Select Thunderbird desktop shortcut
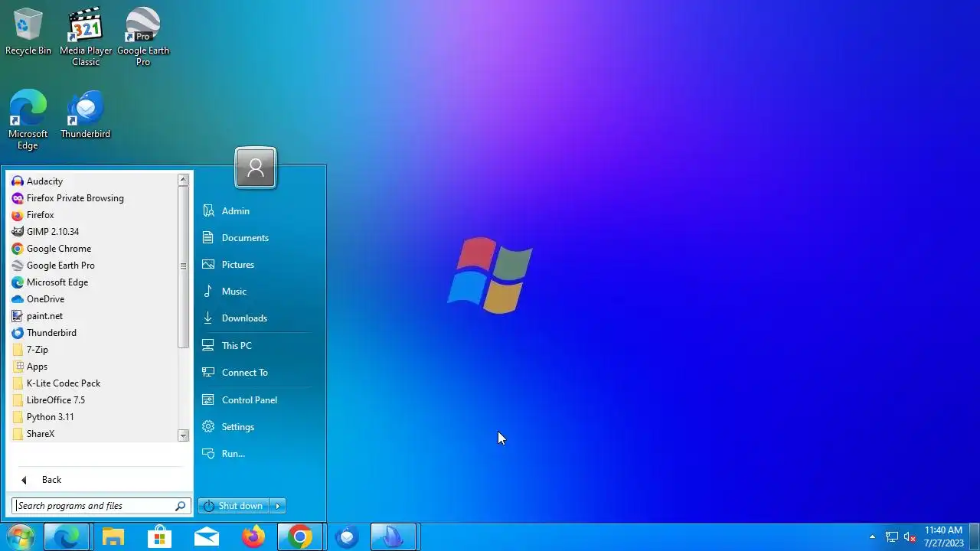Image resolution: width=980 pixels, height=551 pixels. tap(86, 115)
